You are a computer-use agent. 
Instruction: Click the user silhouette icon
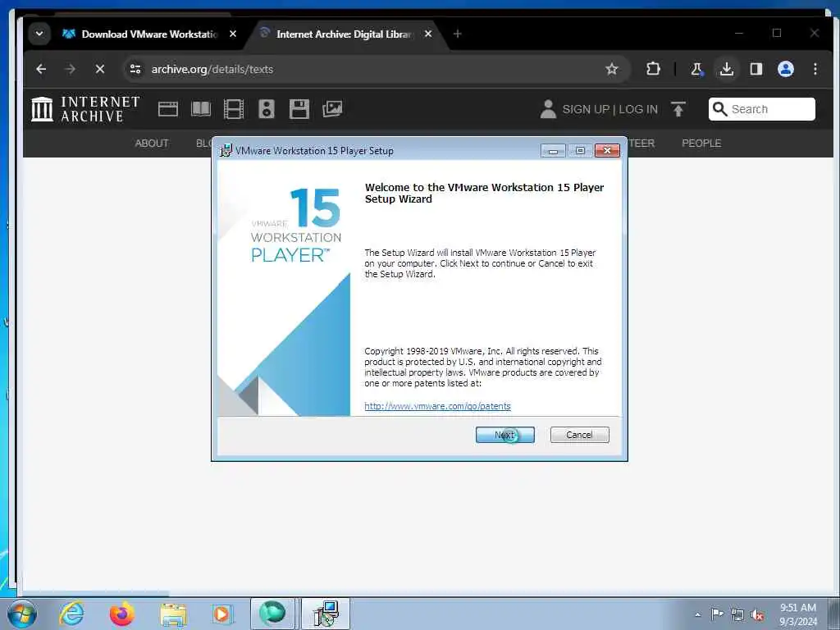(548, 109)
